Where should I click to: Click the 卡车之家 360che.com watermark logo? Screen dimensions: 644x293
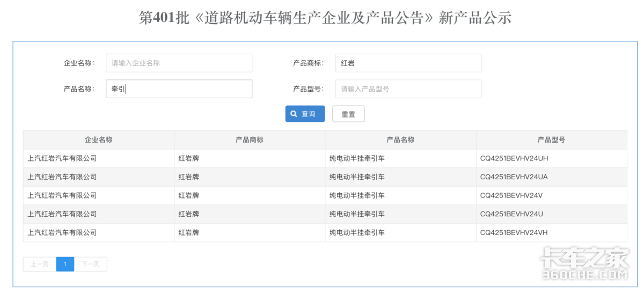point(584,264)
